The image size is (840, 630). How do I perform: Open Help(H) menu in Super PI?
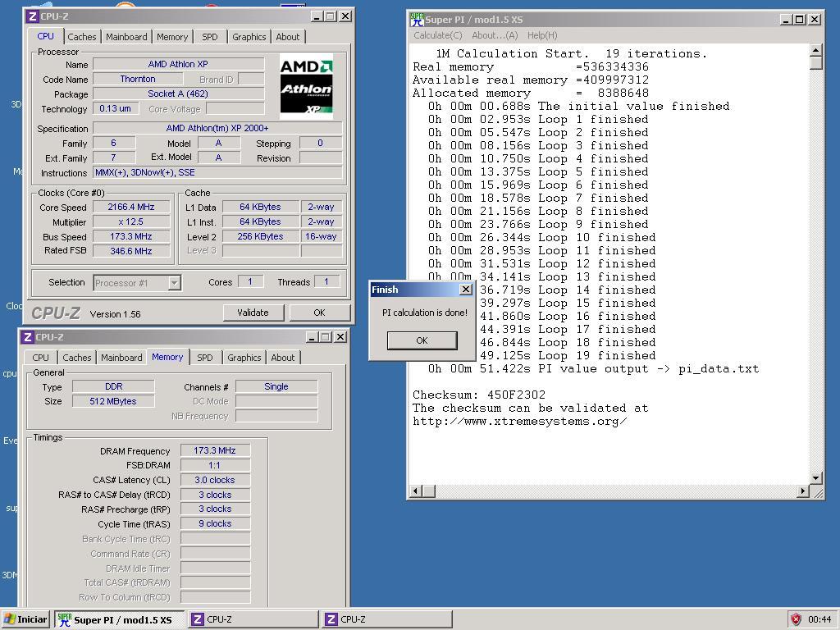[542, 35]
